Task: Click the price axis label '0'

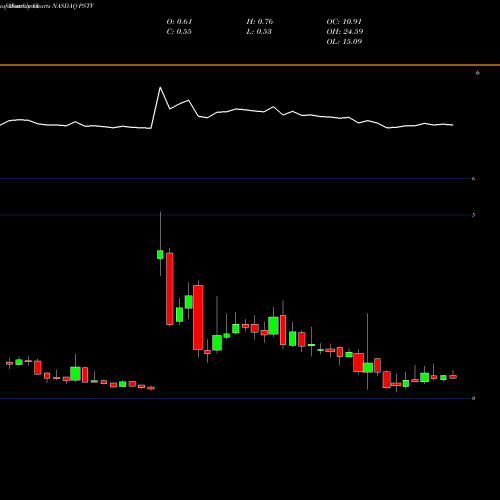Action: click(x=473, y=398)
